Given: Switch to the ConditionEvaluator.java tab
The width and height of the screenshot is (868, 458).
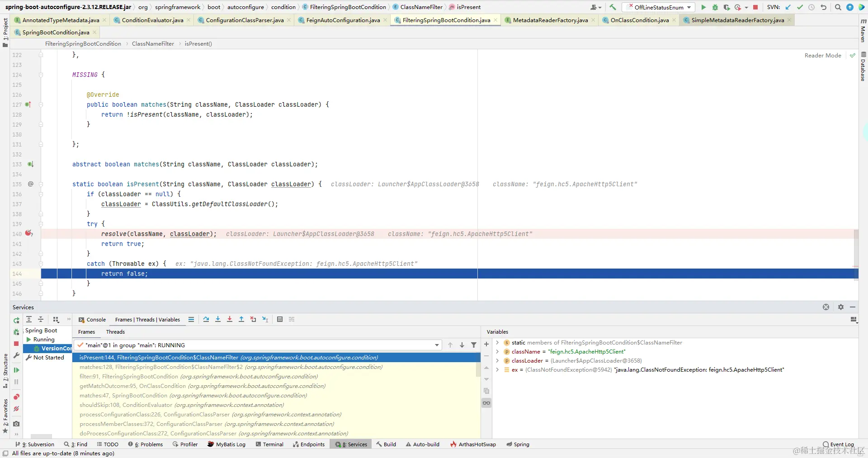Looking at the screenshot, I should [152, 20].
